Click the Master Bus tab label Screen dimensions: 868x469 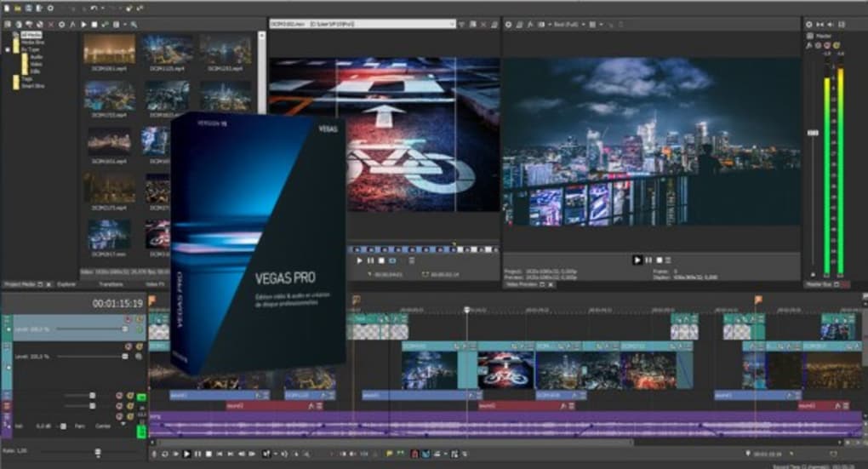pyautogui.click(x=819, y=284)
